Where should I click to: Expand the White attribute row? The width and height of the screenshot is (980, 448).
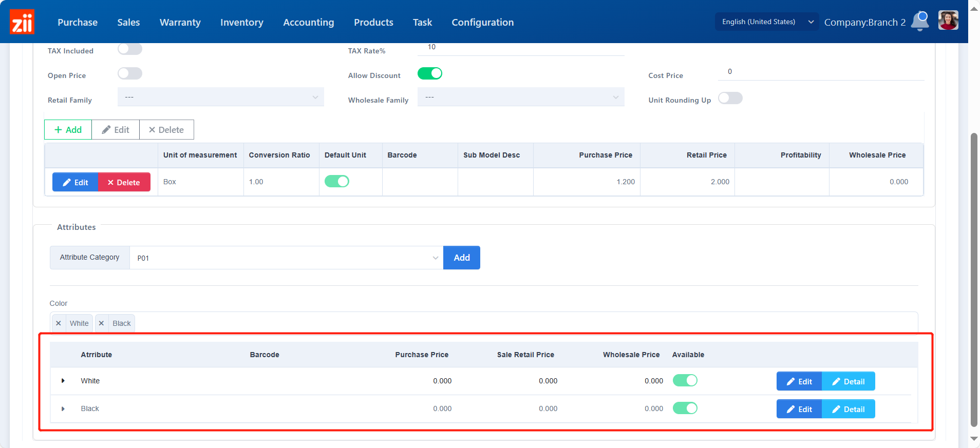[x=63, y=381]
